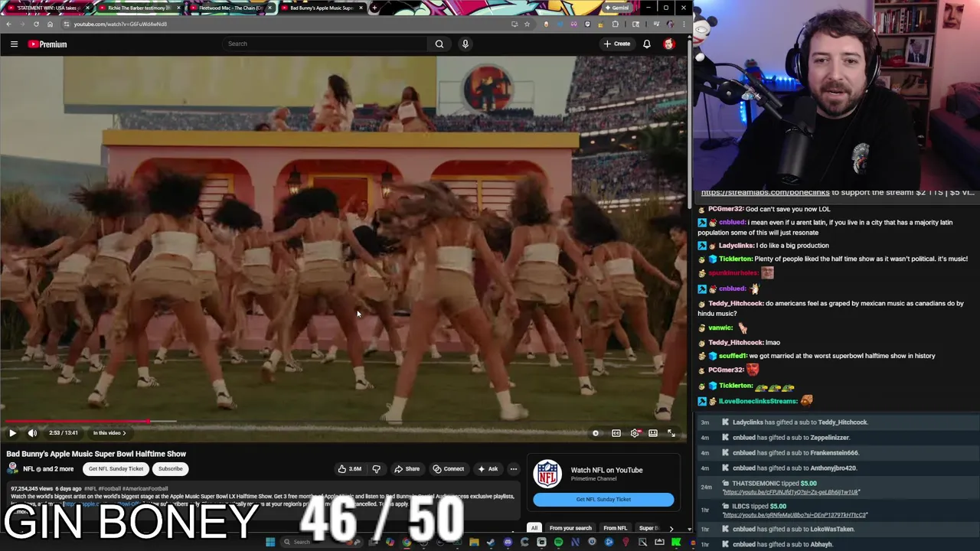This screenshot has height=551, width=980.
Task: Open File Explorer from the taskbar
Action: (474, 543)
